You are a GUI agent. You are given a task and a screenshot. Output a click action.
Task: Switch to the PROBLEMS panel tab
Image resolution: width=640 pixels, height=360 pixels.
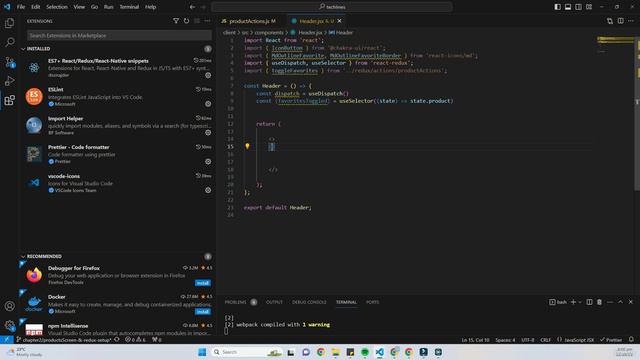[236, 302]
